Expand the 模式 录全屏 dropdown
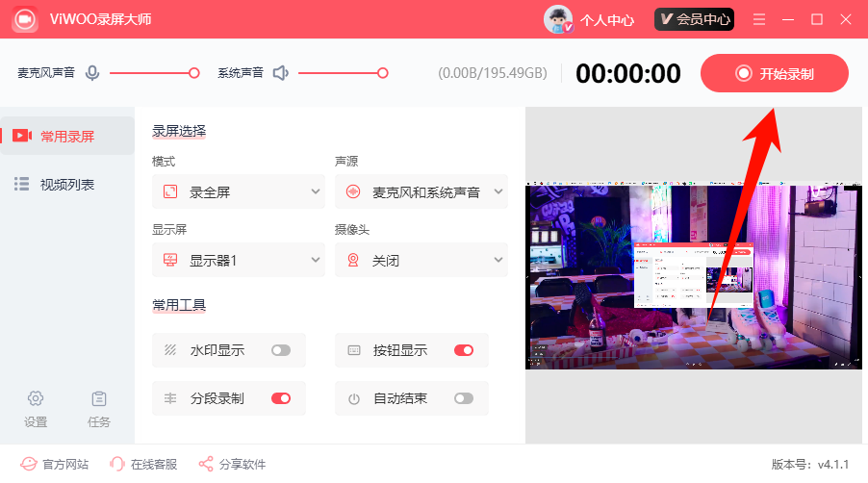Image resolution: width=868 pixels, height=483 pixels. pyautogui.click(x=238, y=192)
